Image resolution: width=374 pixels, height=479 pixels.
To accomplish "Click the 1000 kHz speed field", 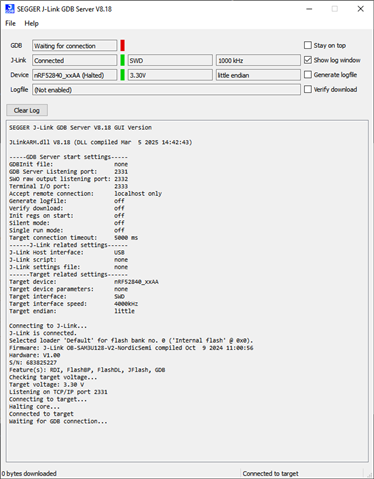I will click(258, 60).
